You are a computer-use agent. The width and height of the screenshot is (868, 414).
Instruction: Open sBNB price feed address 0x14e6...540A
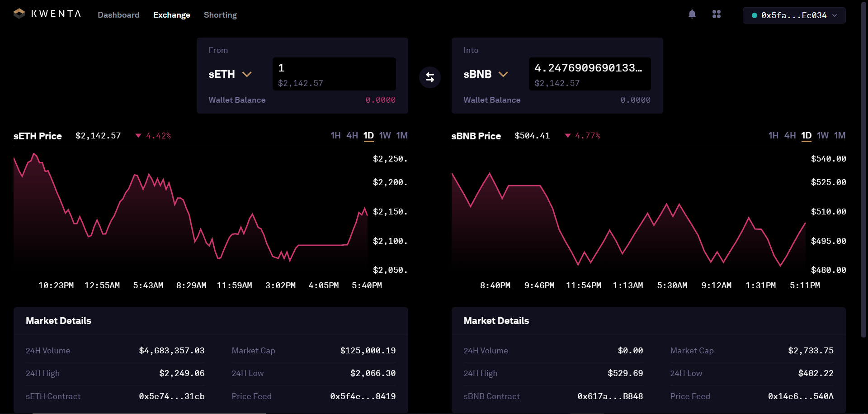tap(801, 396)
